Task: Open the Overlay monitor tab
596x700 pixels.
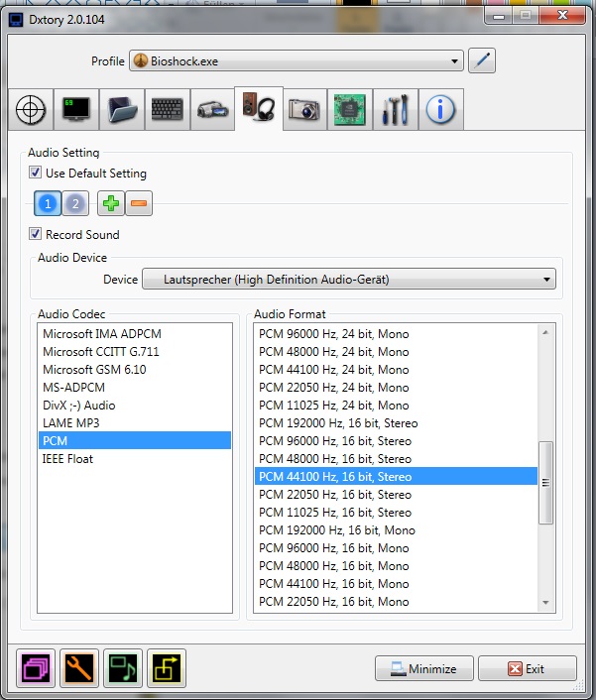Action: click(x=76, y=109)
